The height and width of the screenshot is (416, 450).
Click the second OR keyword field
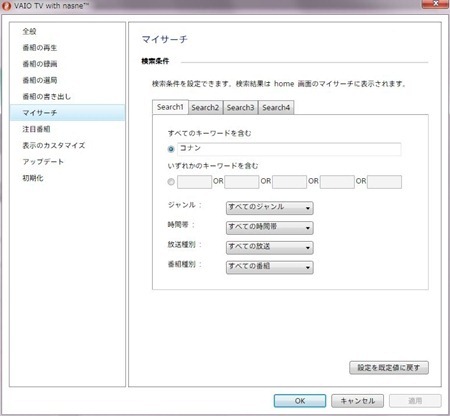[242, 182]
